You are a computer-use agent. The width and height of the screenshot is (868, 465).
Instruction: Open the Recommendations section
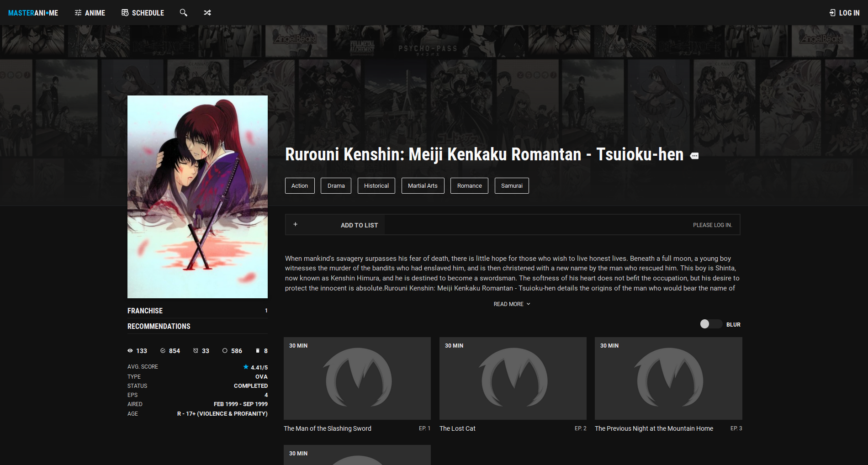[x=197, y=326]
